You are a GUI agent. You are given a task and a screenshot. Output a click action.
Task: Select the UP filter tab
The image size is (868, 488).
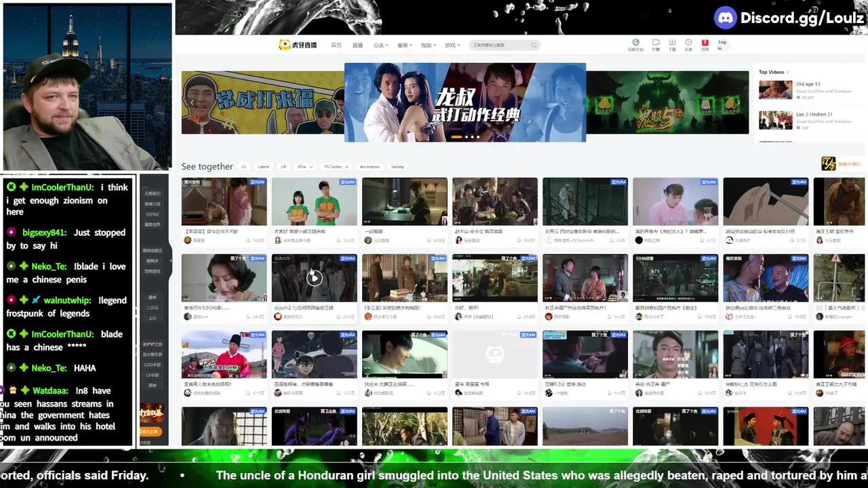[283, 167]
